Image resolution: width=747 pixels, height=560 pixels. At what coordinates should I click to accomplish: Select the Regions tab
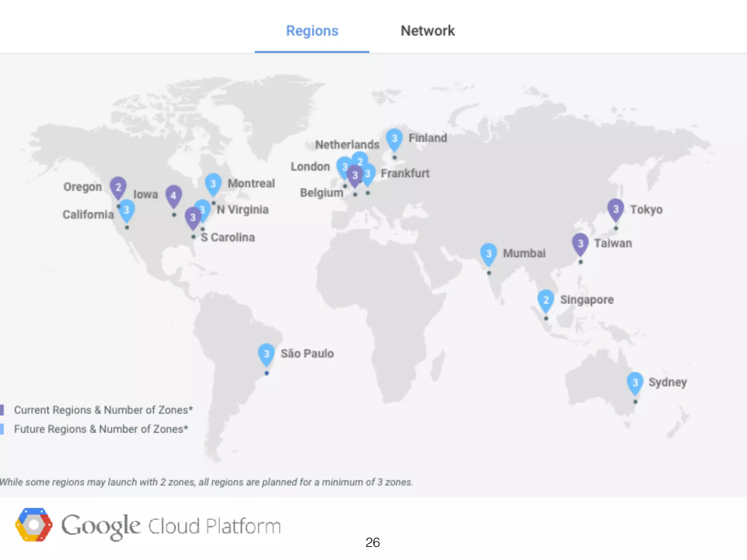click(312, 31)
